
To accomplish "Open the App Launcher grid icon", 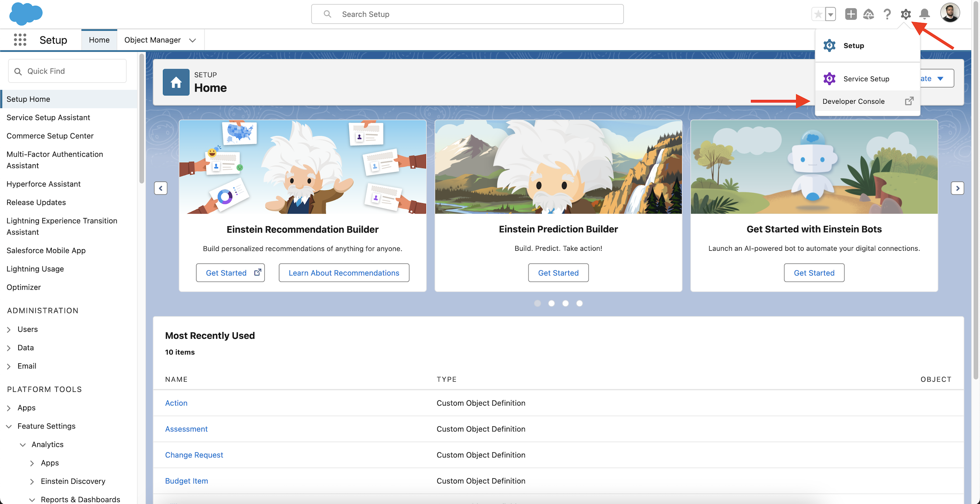I will [20, 40].
